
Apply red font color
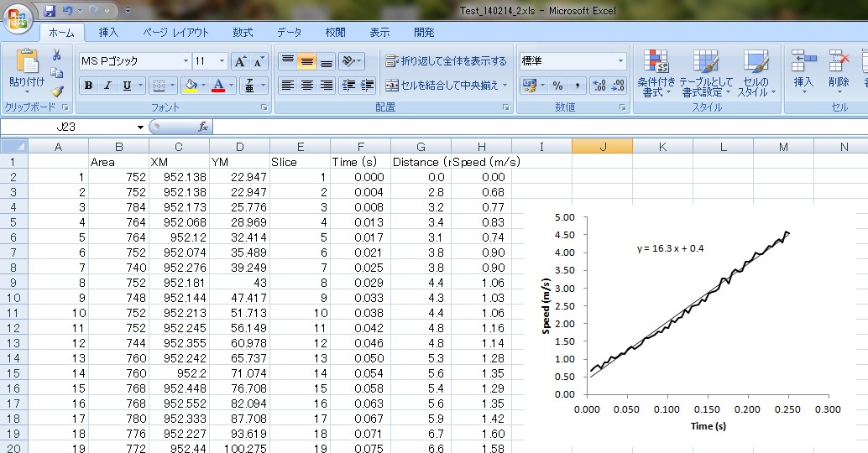tap(218, 86)
